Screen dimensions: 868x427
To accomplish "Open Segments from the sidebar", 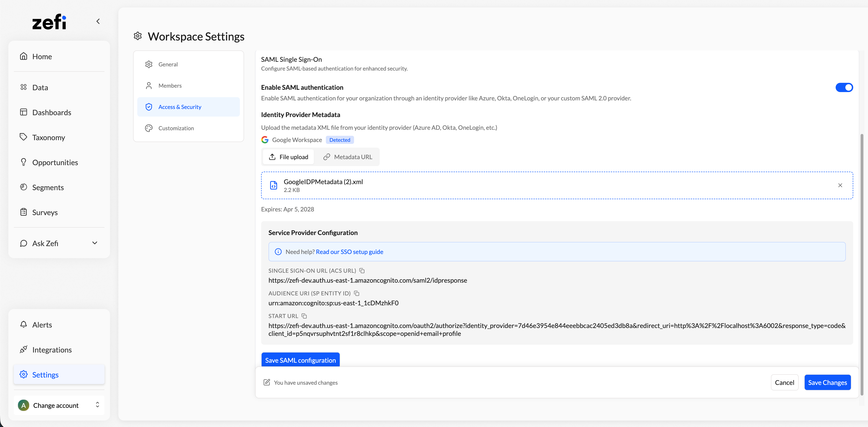I will click(x=48, y=187).
